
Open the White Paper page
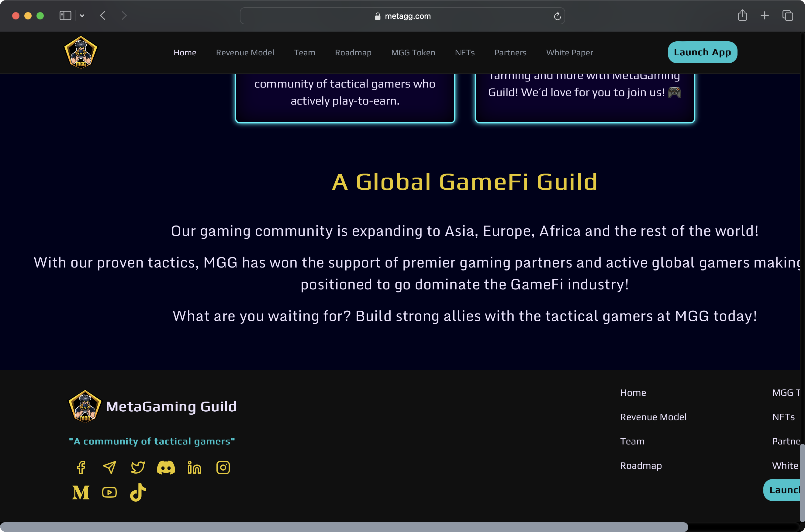(x=569, y=52)
